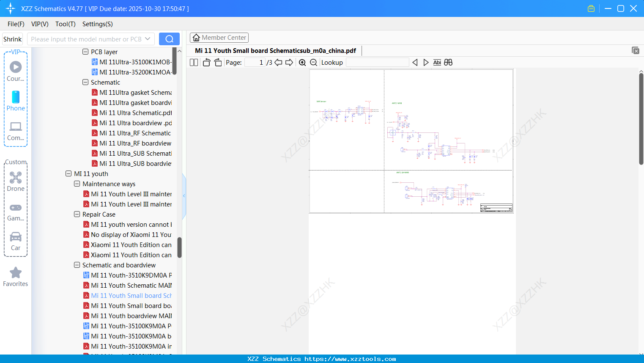Open the Game console category
The height and width of the screenshot is (363, 644).
point(16,212)
